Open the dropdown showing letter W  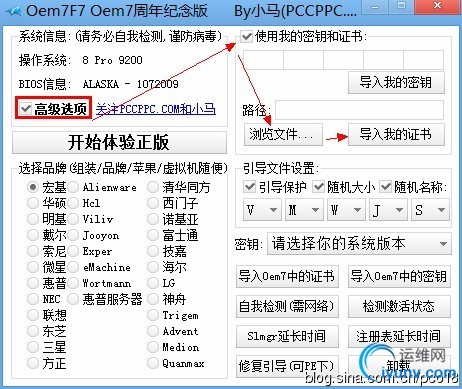[346, 210]
